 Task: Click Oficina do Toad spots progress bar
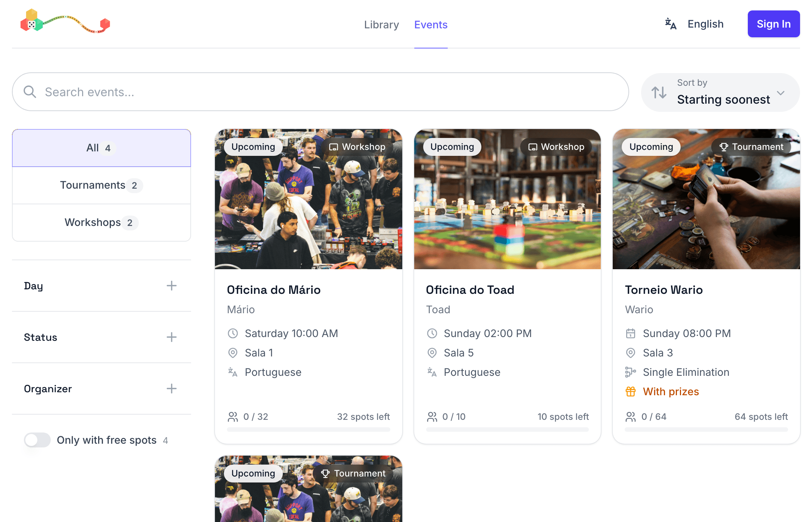507,430
